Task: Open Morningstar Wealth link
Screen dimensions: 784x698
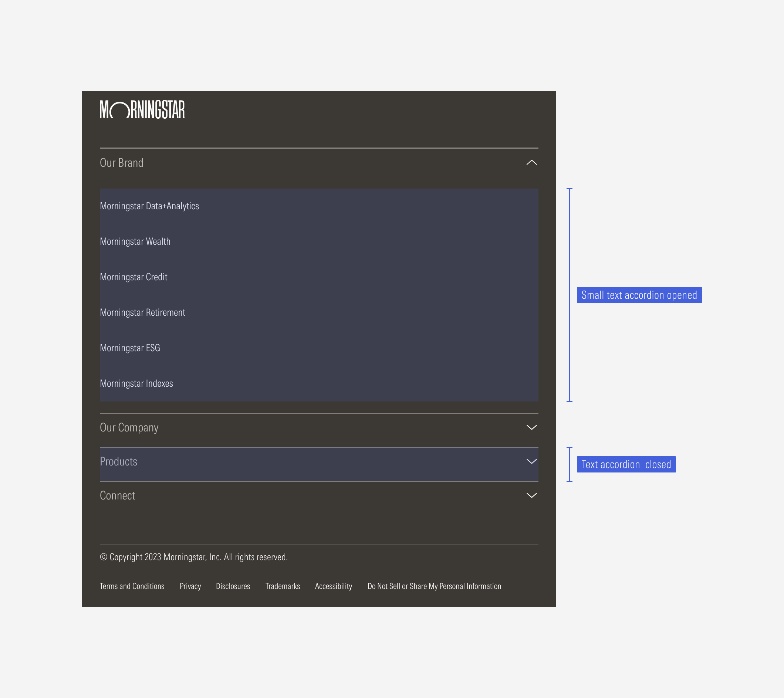Action: pyautogui.click(x=135, y=242)
